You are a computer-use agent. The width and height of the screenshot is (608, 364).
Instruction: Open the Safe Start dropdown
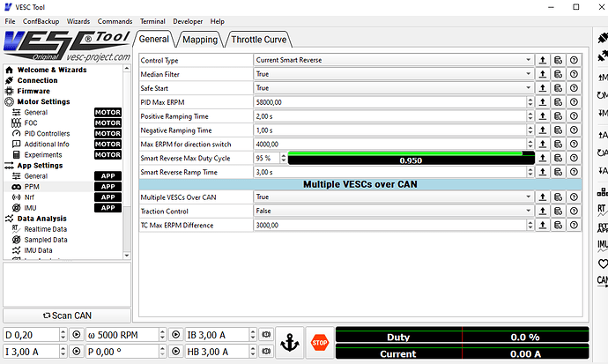coord(393,88)
